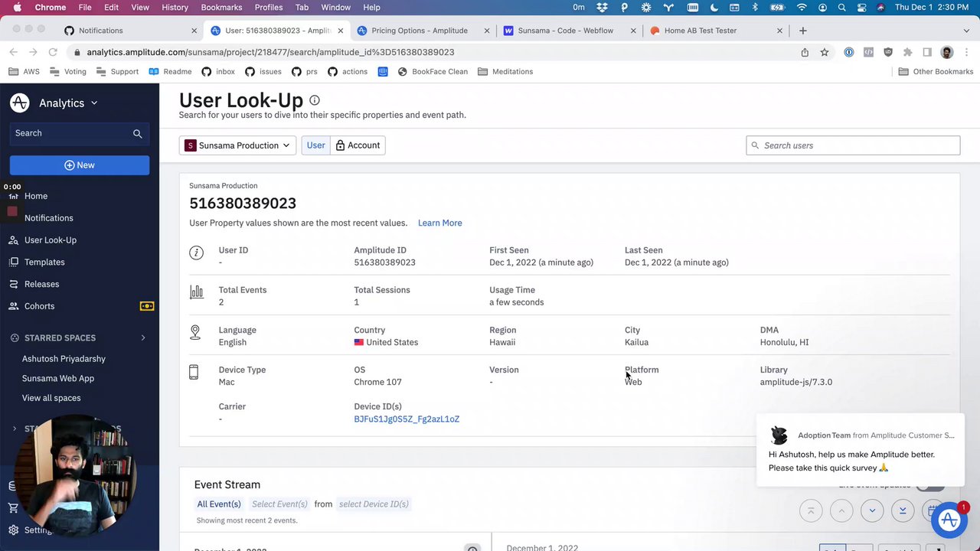Open the All Event(s) filter
Image resolution: width=980 pixels, height=551 pixels.
219,504
